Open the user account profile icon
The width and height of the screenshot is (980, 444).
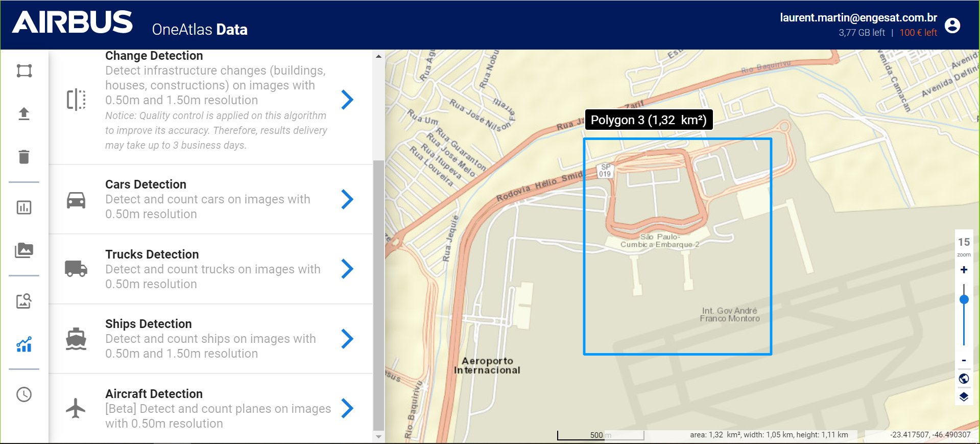952,25
